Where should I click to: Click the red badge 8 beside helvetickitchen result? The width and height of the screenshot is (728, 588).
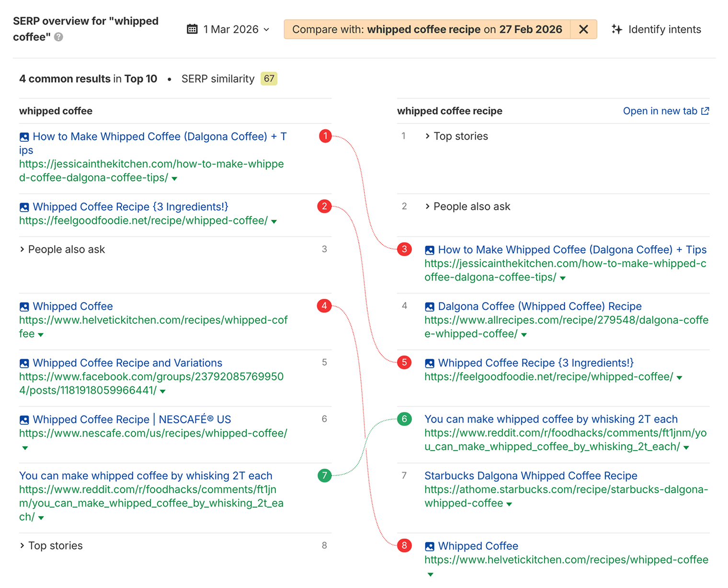(404, 545)
